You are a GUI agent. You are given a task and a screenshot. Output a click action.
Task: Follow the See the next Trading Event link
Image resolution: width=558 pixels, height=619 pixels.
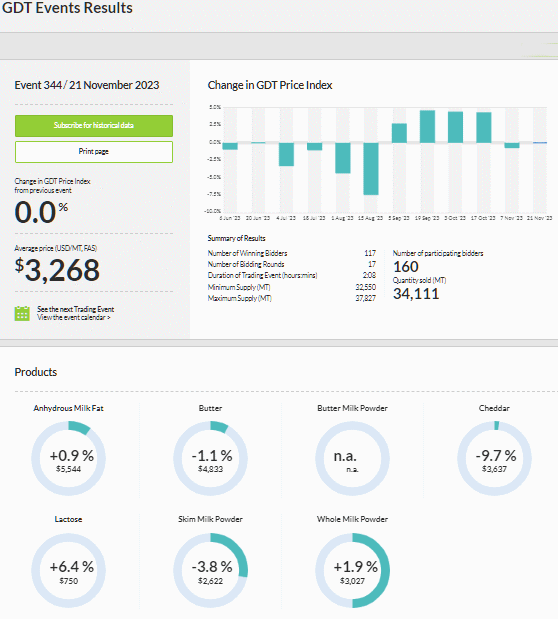coord(75,309)
